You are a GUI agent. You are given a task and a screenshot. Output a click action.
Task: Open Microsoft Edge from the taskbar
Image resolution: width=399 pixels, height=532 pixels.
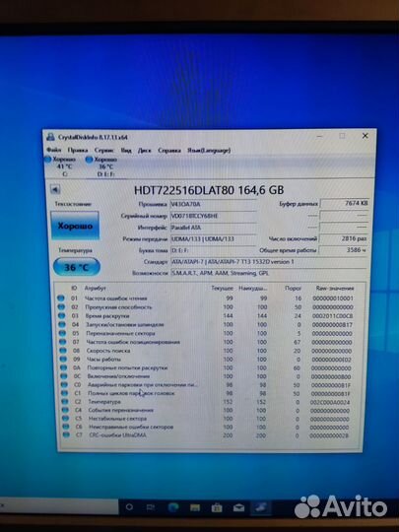point(173,508)
